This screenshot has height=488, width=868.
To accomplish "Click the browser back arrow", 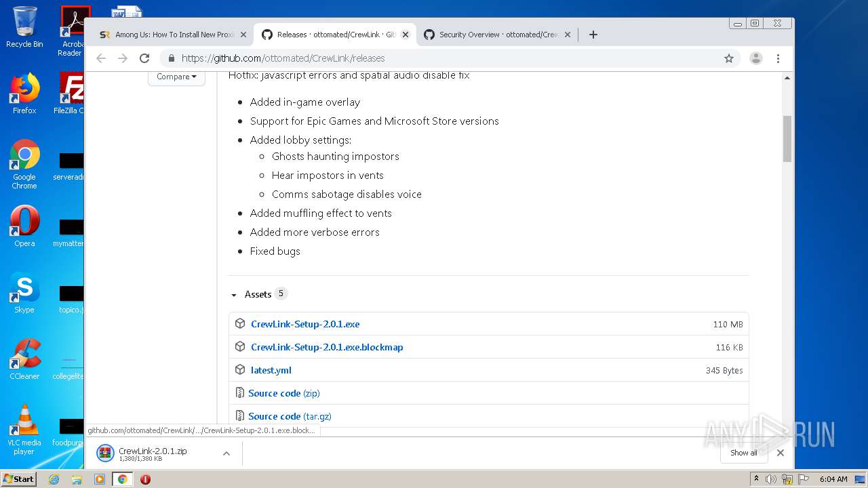I will (101, 58).
